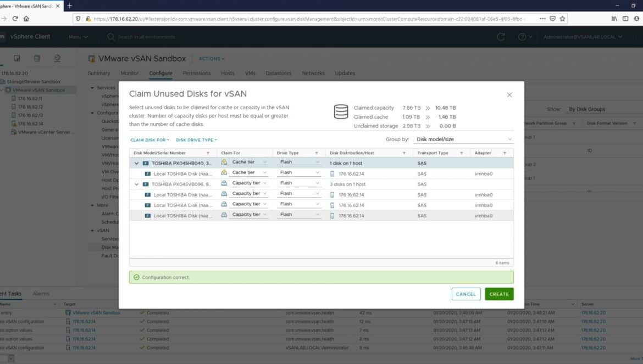643x364 pixels.
Task: Open VMware vSAN Sandbox link in Recent Tasks
Action: pos(96,313)
